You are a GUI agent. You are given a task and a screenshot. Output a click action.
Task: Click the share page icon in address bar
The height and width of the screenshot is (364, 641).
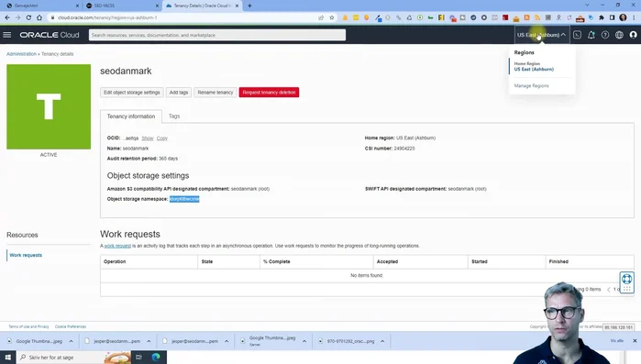click(321, 17)
